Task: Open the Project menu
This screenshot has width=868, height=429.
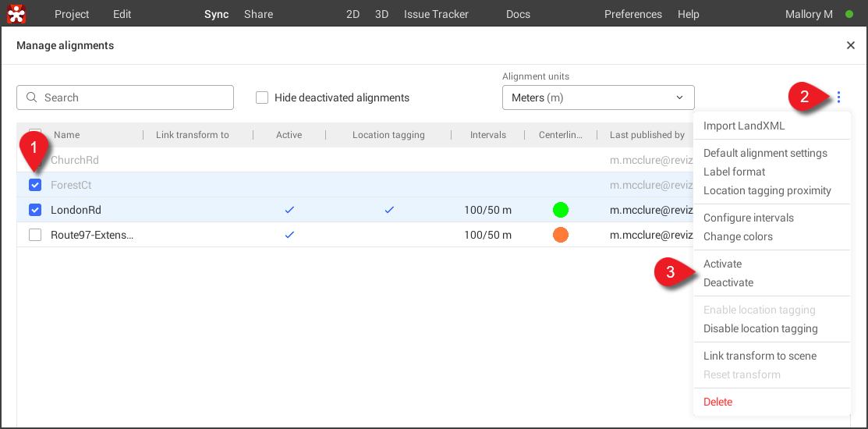Action: [72, 14]
